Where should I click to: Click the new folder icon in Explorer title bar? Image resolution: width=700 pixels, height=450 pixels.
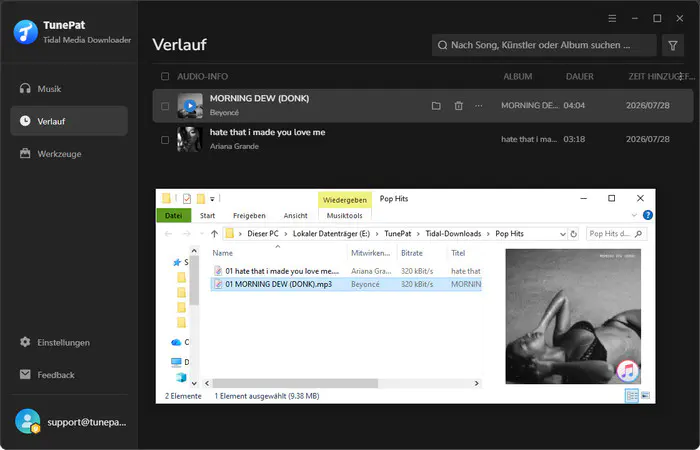pos(201,198)
